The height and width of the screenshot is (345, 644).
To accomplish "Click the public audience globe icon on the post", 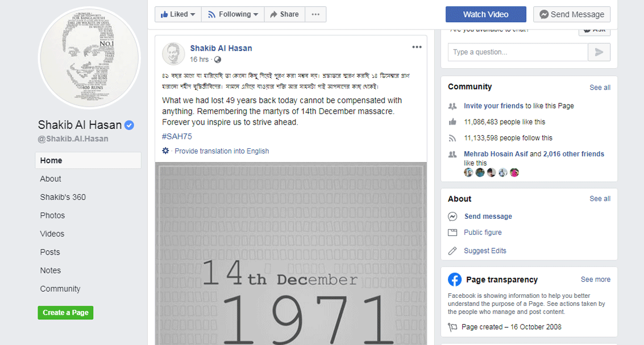I will pyautogui.click(x=218, y=60).
